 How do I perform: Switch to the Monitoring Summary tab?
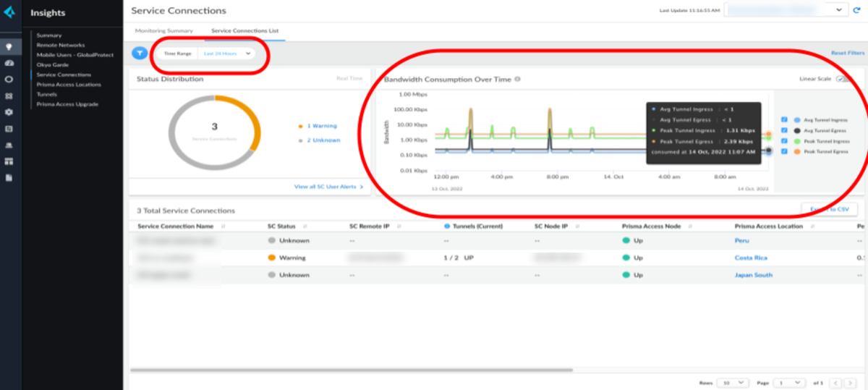click(164, 31)
